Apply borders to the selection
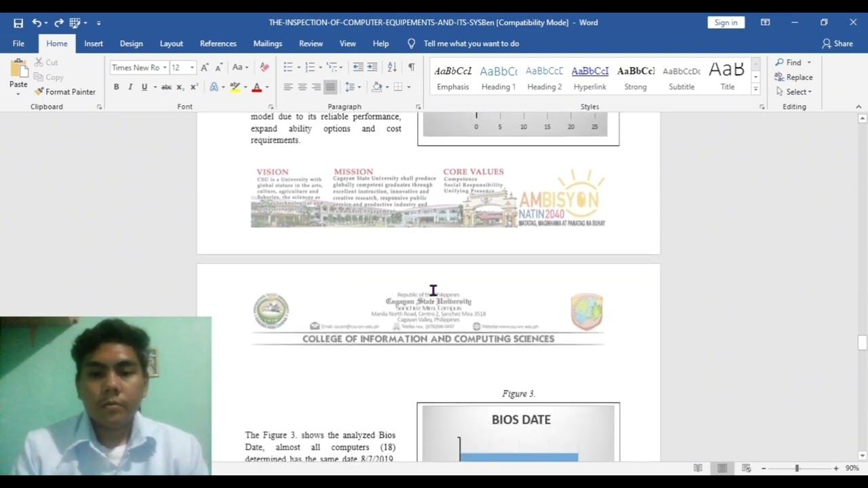Screen dimensions: 868x488 pyautogui.click(x=398, y=87)
